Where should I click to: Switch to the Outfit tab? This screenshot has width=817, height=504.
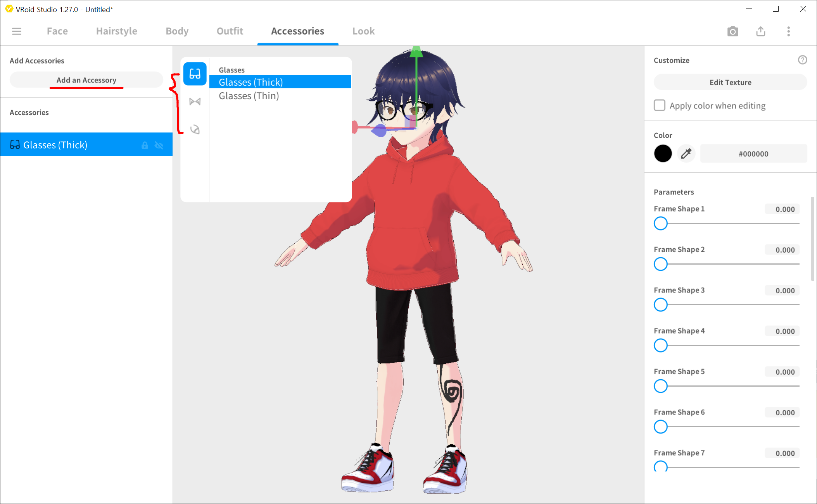point(230,31)
